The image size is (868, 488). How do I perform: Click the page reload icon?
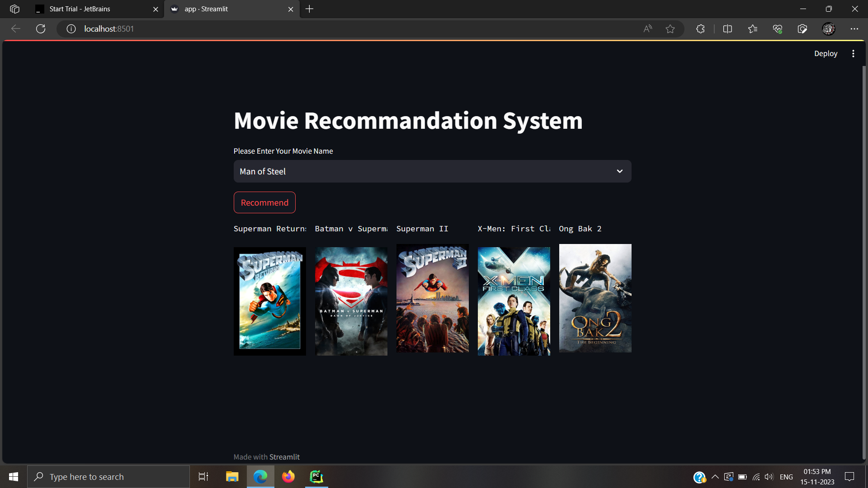coord(41,28)
